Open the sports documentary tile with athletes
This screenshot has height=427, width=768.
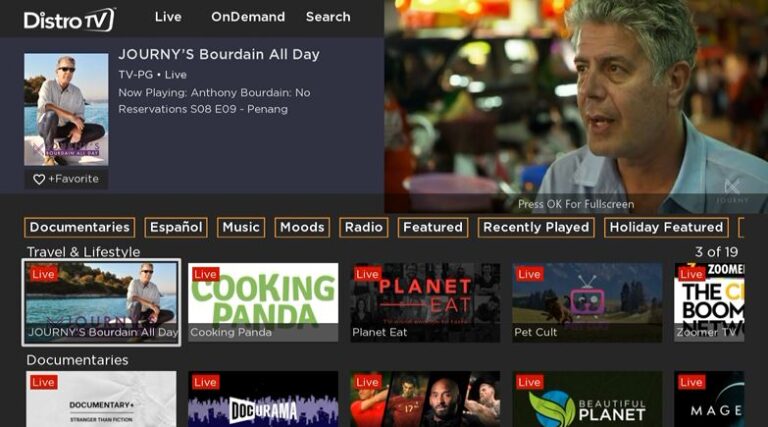(x=425, y=399)
